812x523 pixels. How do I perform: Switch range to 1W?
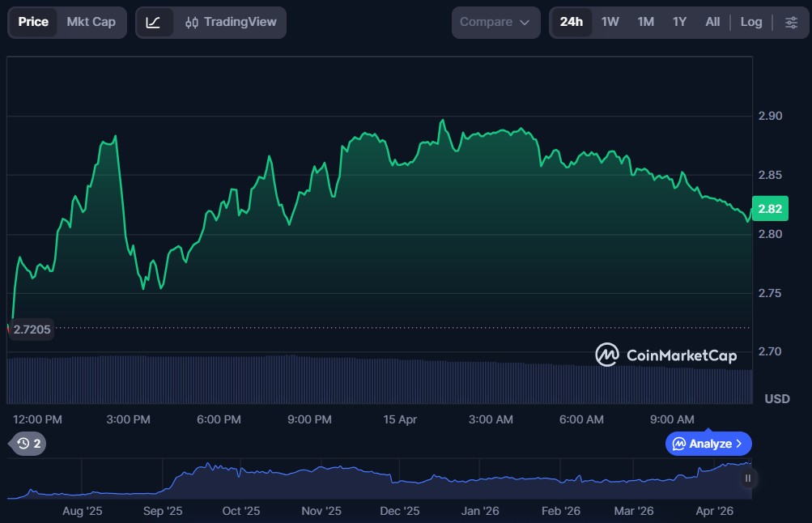[610, 23]
